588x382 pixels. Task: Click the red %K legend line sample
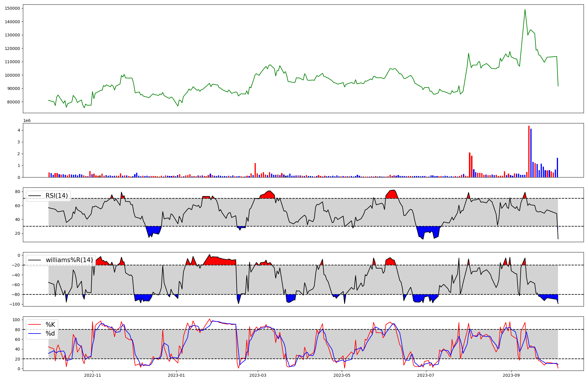pyautogui.click(x=34, y=325)
